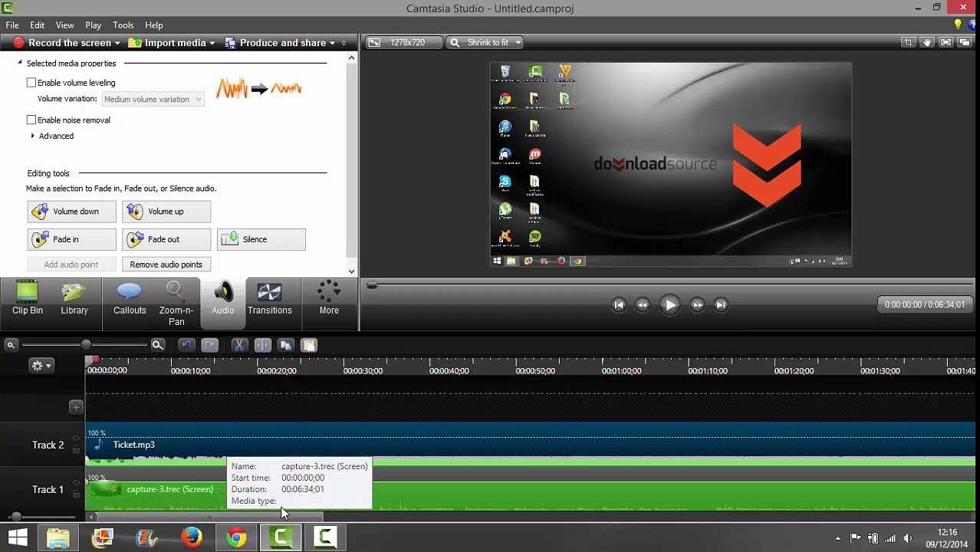Click the Volume up button

166,212
